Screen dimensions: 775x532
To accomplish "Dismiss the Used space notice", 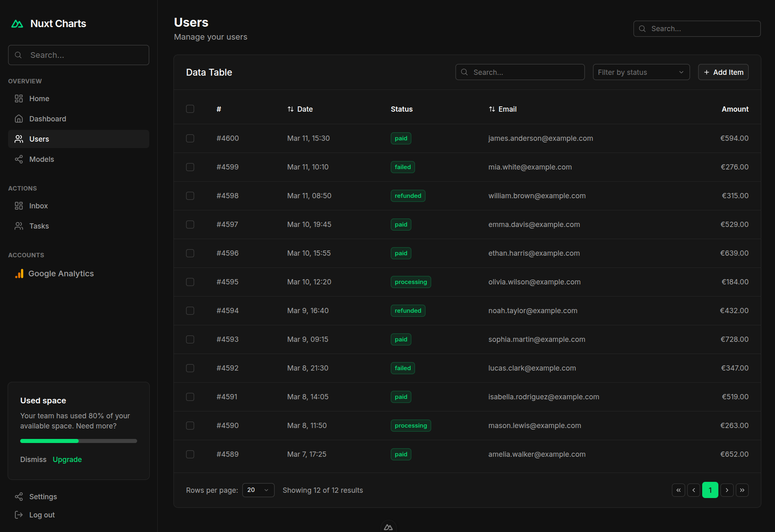I will (33, 459).
